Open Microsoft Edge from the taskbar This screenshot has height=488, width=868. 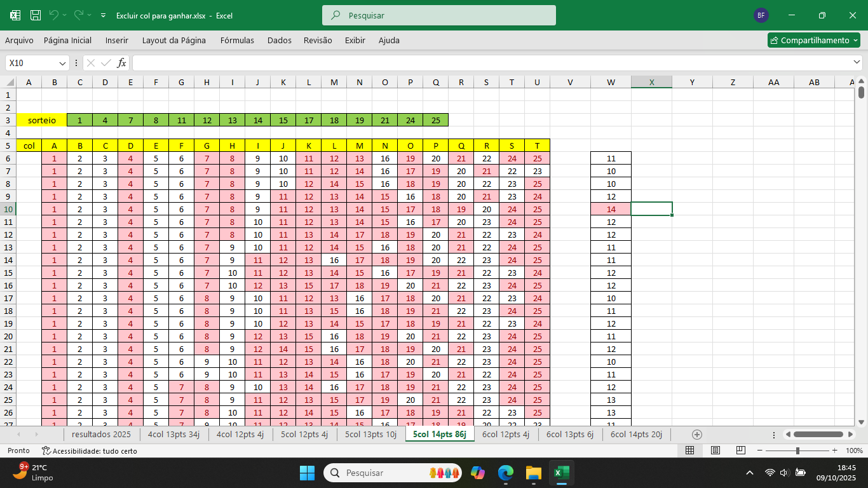click(x=506, y=473)
